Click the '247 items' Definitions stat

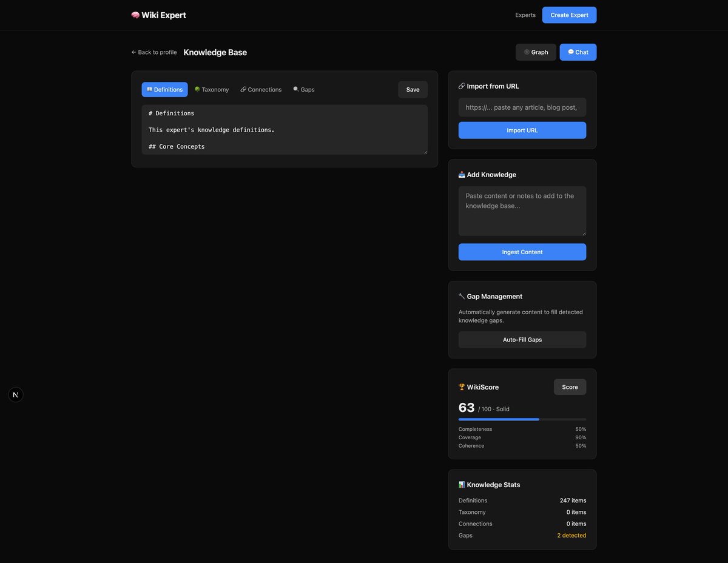pyautogui.click(x=573, y=501)
